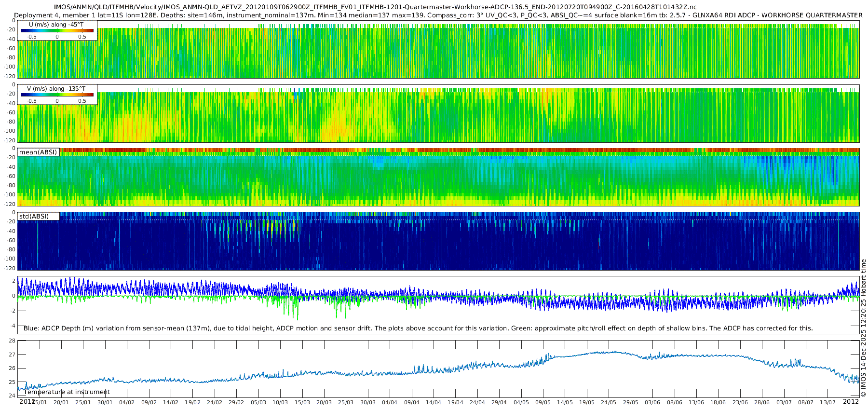
Task: Click the 13/07 date tick label
Action: (827, 402)
